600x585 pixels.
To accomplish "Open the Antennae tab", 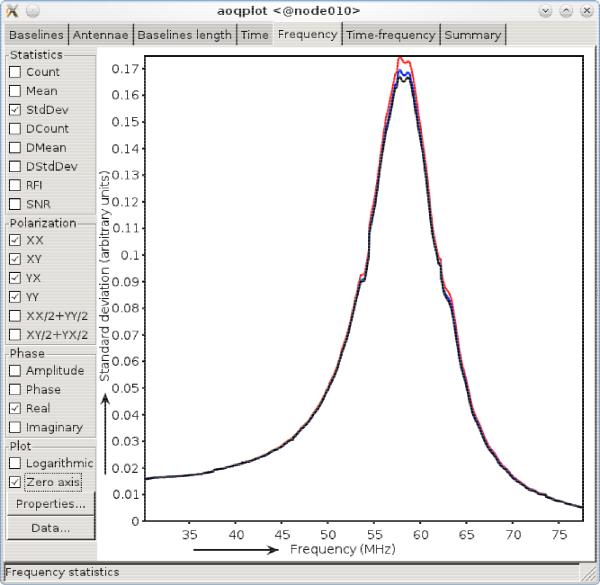I will tap(101, 35).
